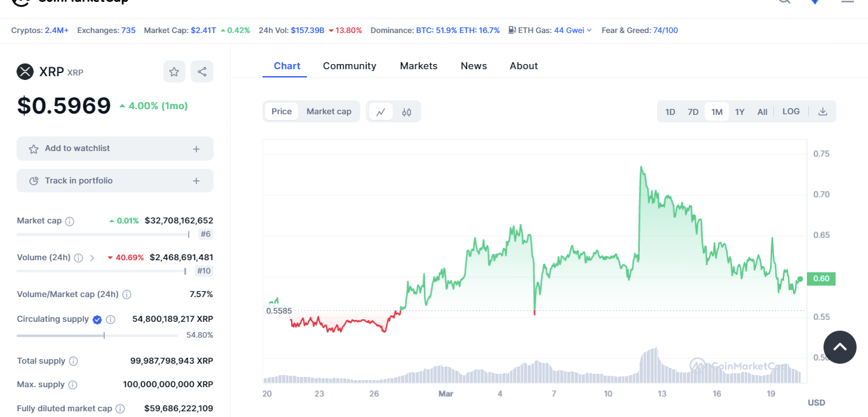Click the scroll-to-top arrow button
This screenshot has width=868, height=417.
[840, 347]
